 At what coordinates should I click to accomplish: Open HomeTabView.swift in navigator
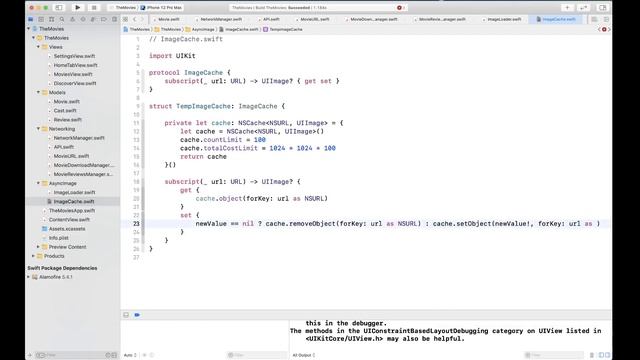point(76,65)
